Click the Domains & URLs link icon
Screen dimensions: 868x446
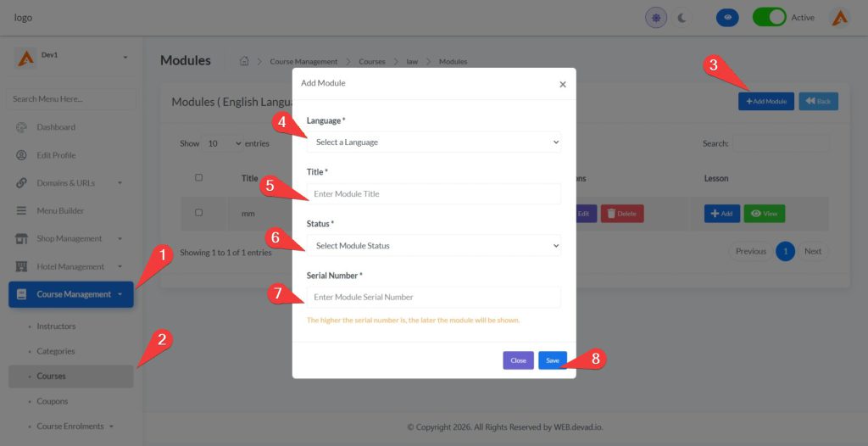pyautogui.click(x=22, y=183)
